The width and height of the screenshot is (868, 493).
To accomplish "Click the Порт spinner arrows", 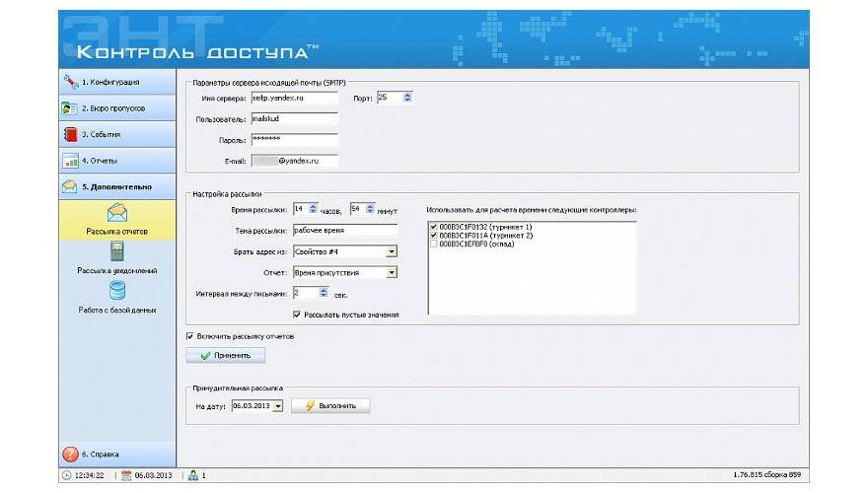I will [x=407, y=98].
